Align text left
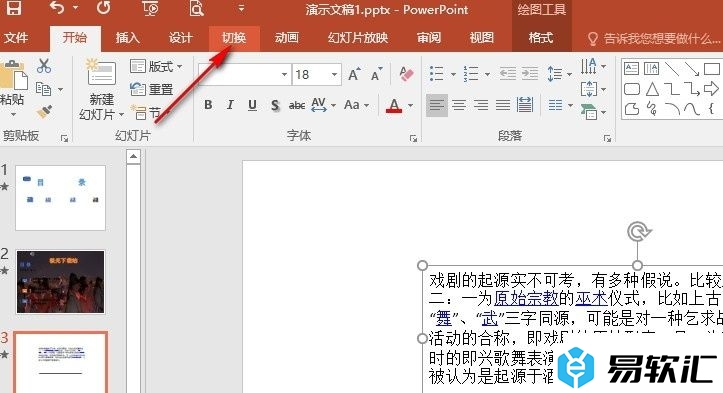Image resolution: width=723 pixels, height=393 pixels. coord(437,106)
